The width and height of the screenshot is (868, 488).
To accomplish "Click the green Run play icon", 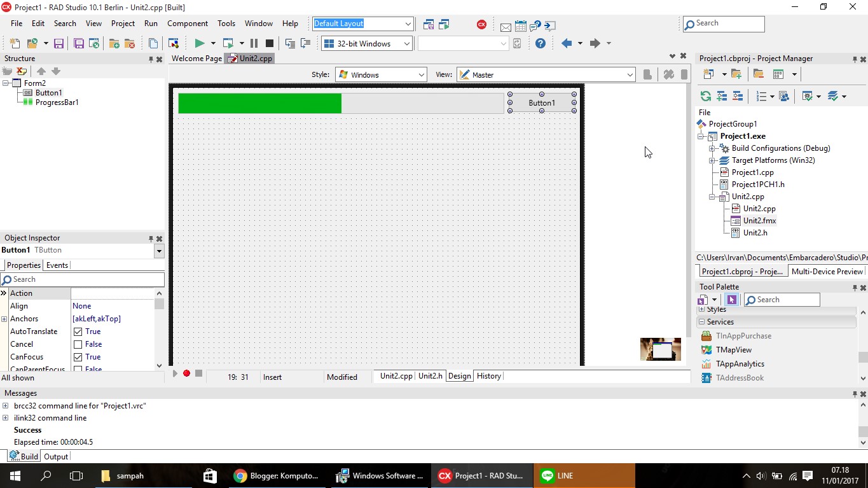I will point(200,43).
